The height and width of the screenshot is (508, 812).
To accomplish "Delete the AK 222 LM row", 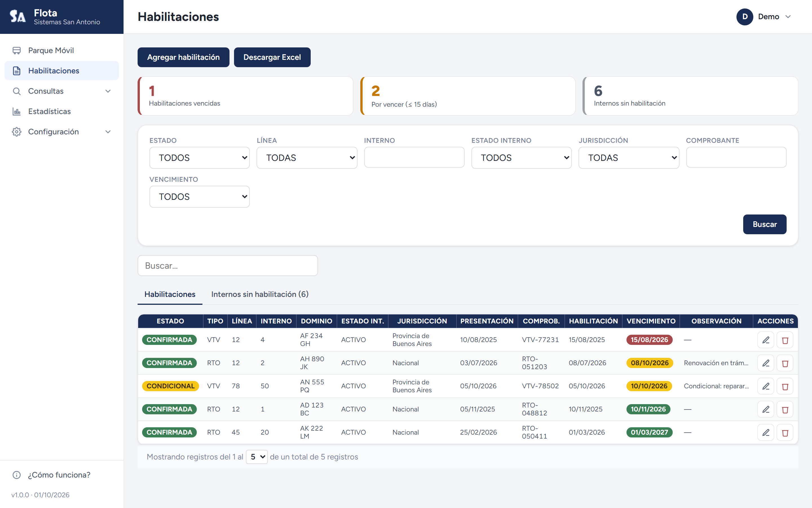I will [785, 433].
